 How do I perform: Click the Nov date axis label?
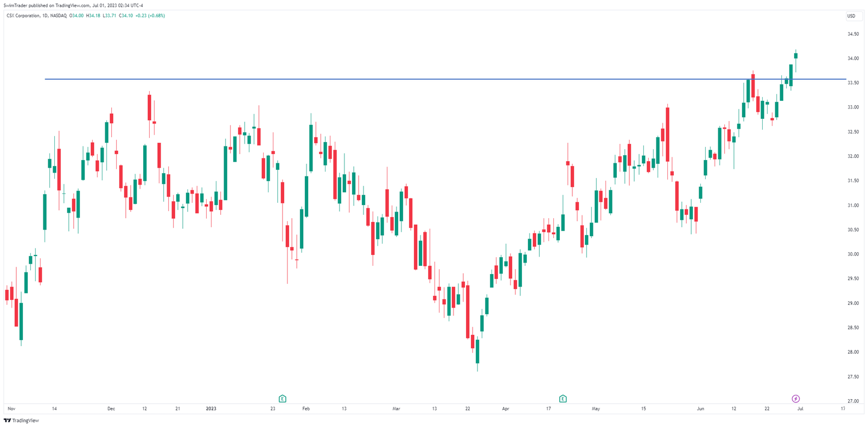pyautogui.click(x=11, y=409)
